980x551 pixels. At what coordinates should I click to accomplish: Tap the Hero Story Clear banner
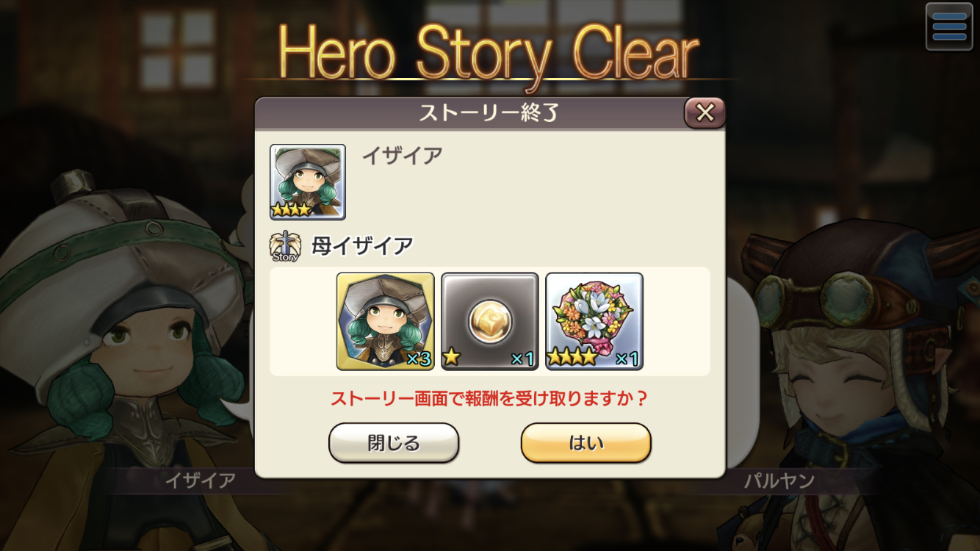(489, 53)
